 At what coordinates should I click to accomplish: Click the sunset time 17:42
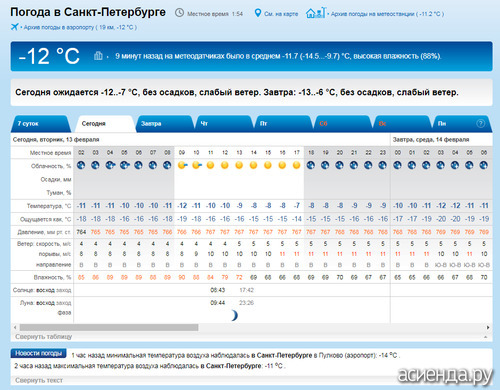[247, 290]
